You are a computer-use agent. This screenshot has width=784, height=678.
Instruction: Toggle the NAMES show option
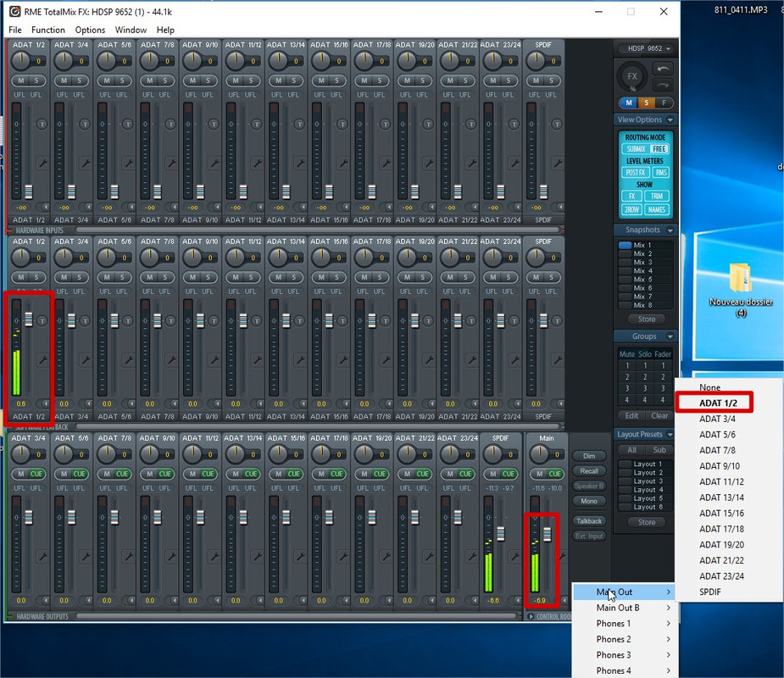[657, 209]
